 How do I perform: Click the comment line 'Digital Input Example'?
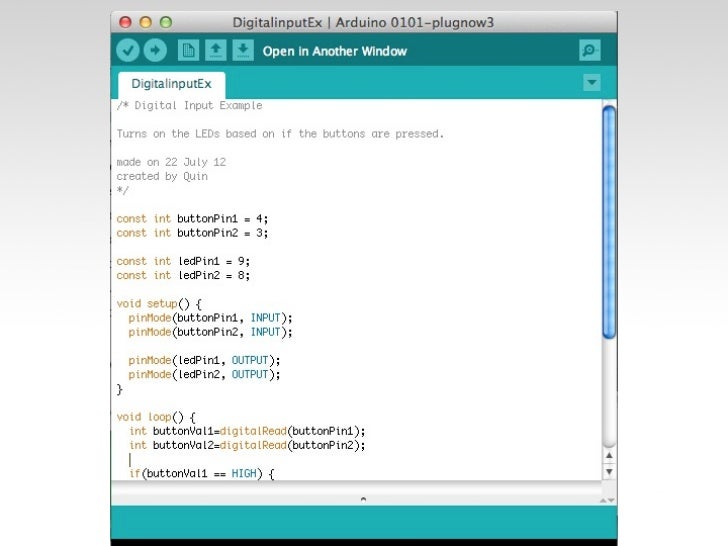[189, 106]
